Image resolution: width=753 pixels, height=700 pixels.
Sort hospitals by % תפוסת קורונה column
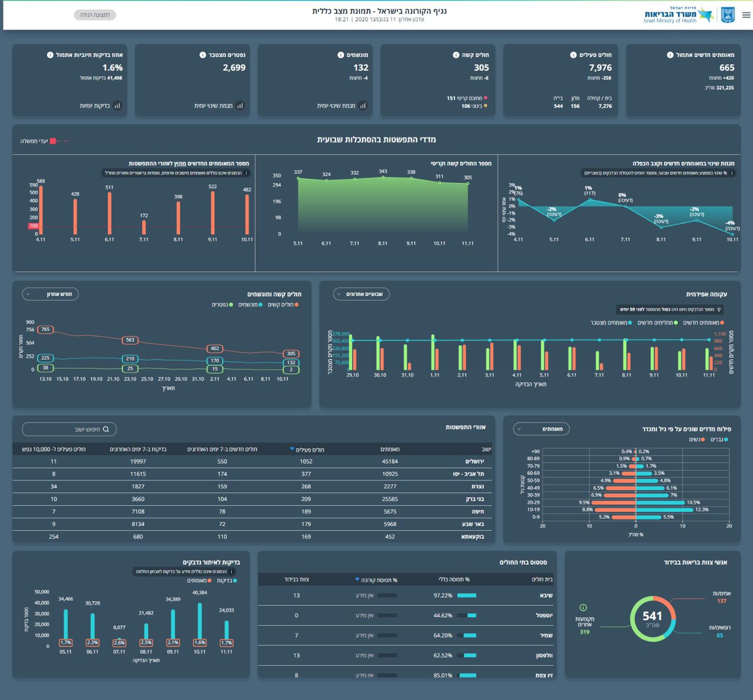click(376, 580)
